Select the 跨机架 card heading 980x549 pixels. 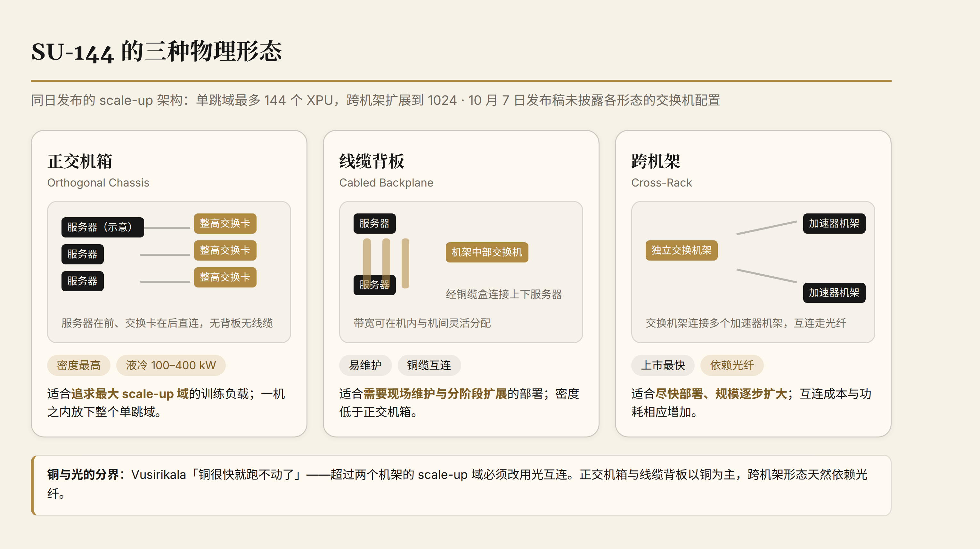point(656,161)
